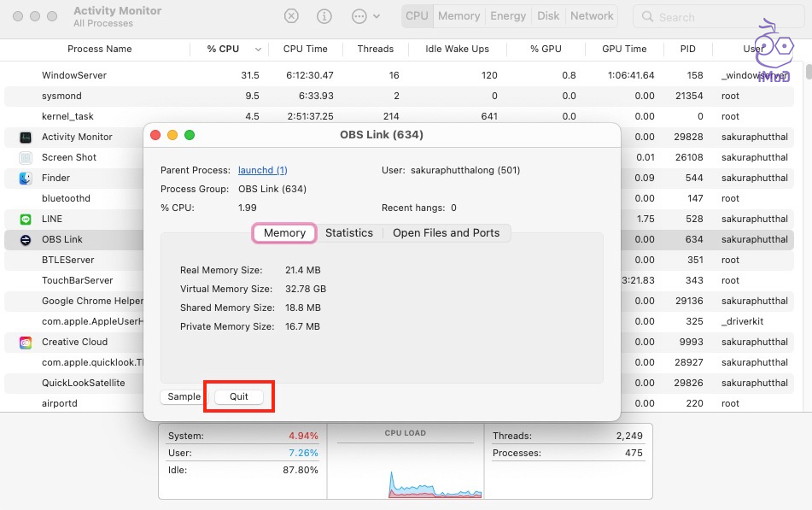812x510 pixels.
Task: Click the Creative Cloud icon in list
Action: click(x=26, y=342)
